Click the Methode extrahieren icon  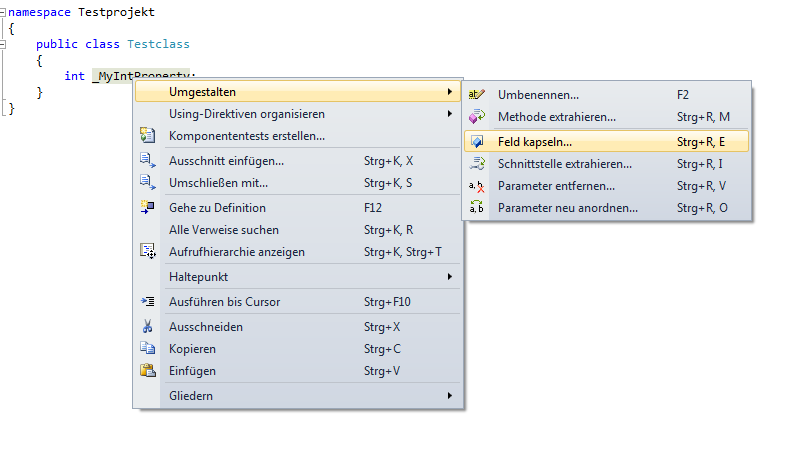477,117
